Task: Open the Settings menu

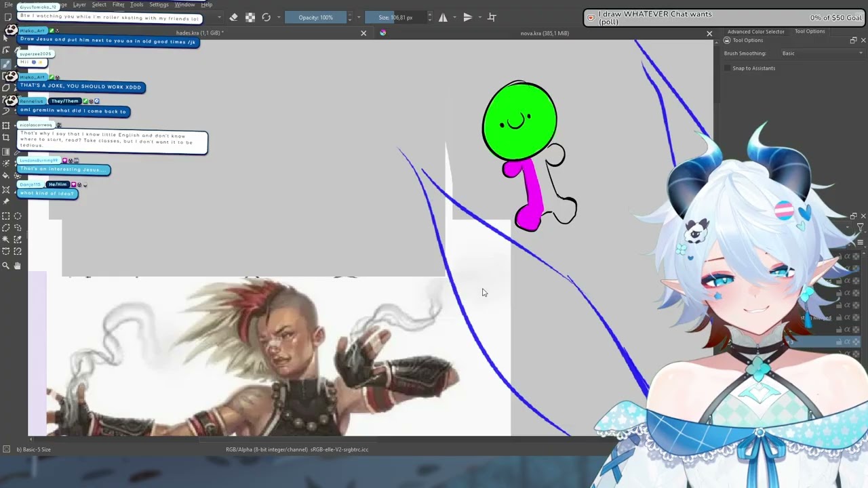Action: click(x=159, y=5)
